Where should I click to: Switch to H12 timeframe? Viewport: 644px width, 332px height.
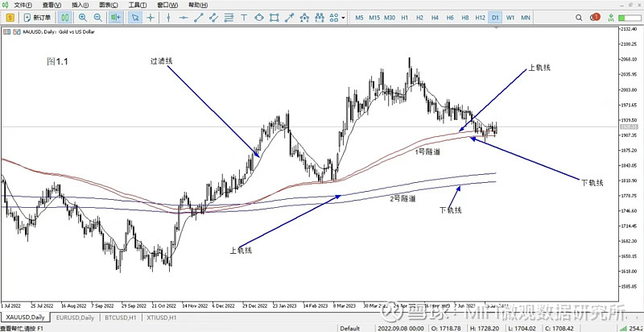[x=480, y=18]
